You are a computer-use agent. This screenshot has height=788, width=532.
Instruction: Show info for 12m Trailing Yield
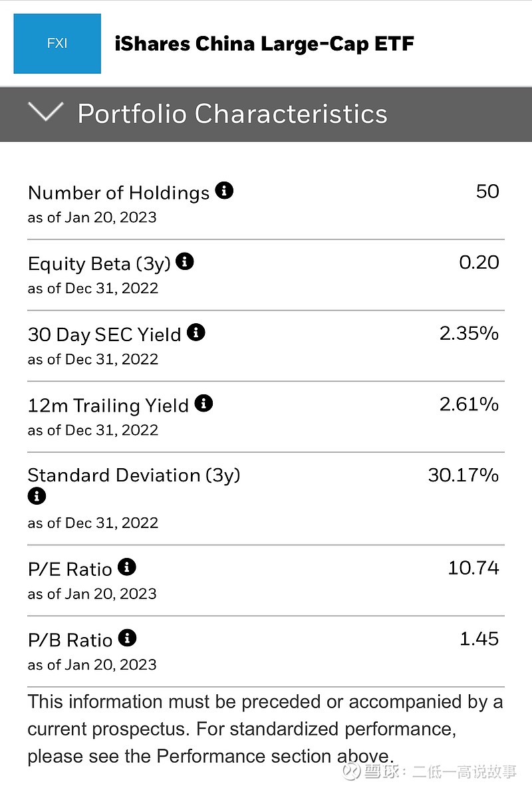(203, 404)
